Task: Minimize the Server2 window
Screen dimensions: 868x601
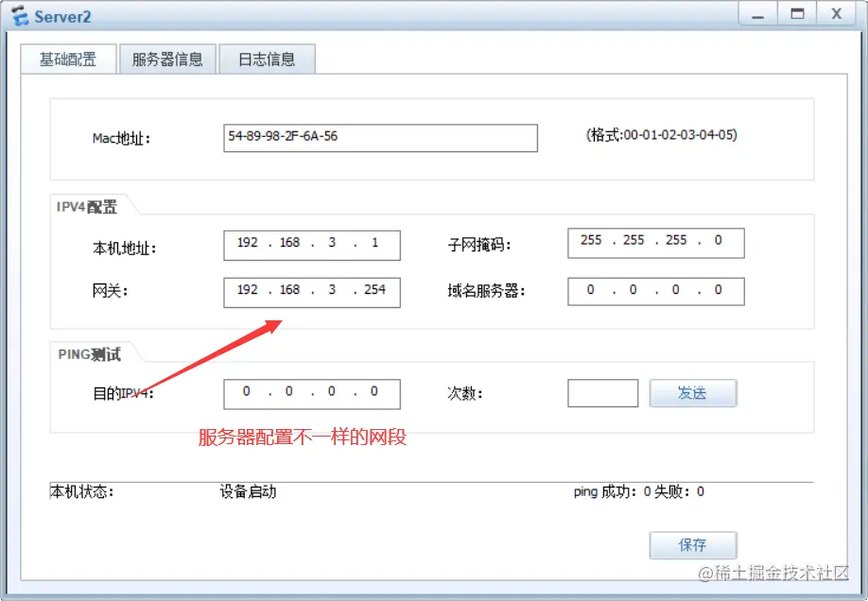Action: coord(757,14)
